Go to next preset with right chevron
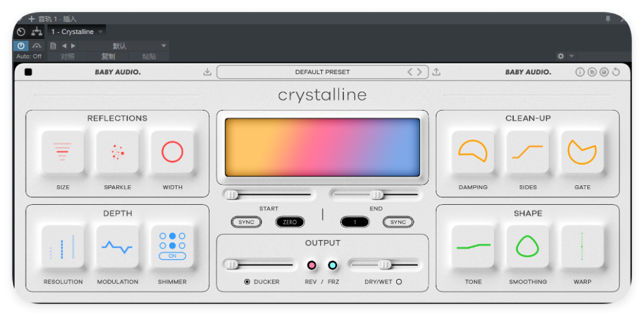 pos(419,72)
